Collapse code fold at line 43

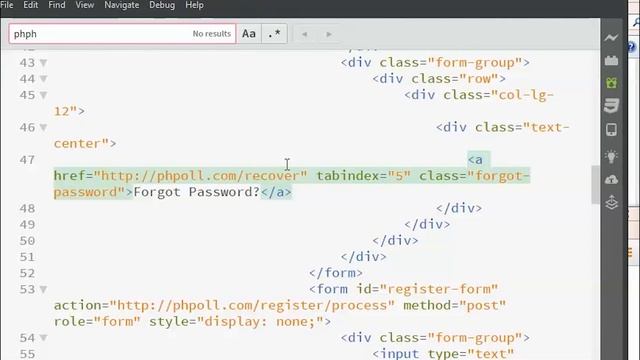[43, 63]
